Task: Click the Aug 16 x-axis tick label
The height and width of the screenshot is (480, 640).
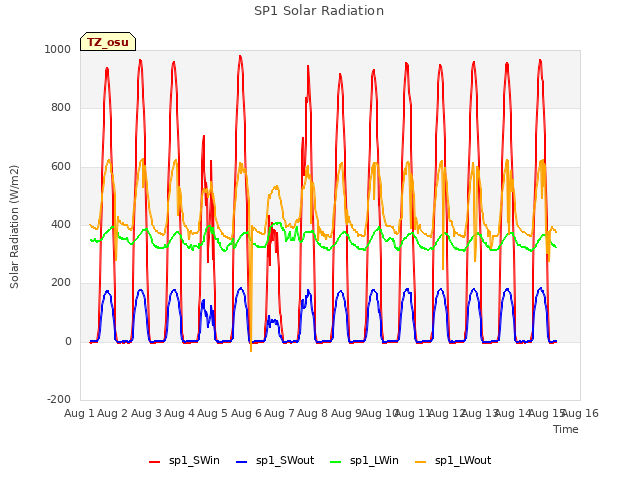Action: [x=581, y=413]
